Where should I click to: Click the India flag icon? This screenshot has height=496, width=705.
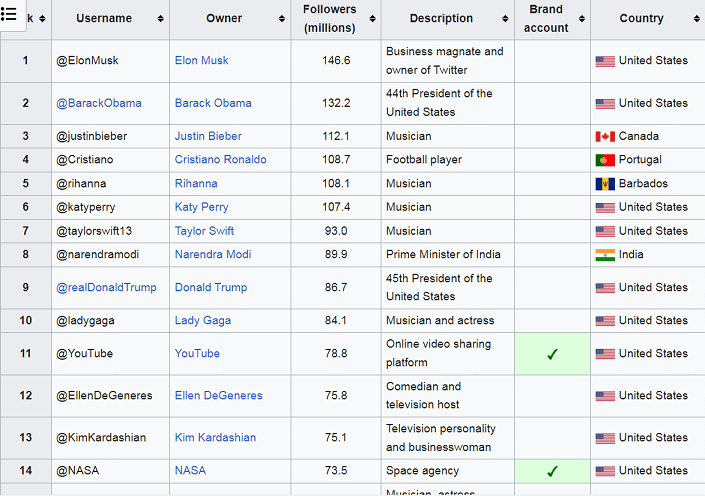point(605,255)
